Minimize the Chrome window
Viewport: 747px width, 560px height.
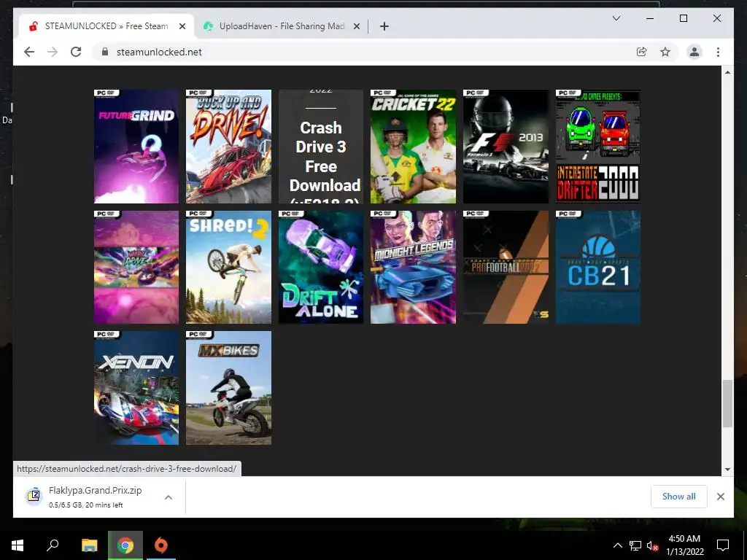point(650,18)
